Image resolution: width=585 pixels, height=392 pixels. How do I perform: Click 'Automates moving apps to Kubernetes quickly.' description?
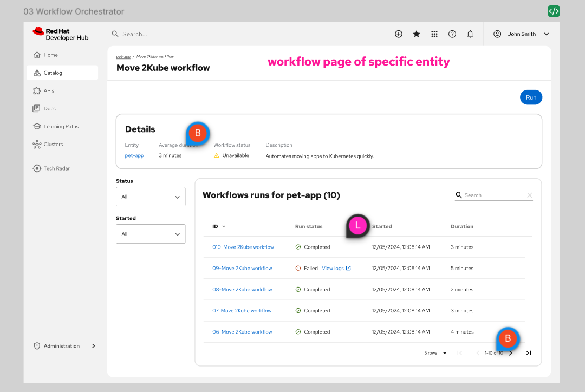tap(320, 156)
